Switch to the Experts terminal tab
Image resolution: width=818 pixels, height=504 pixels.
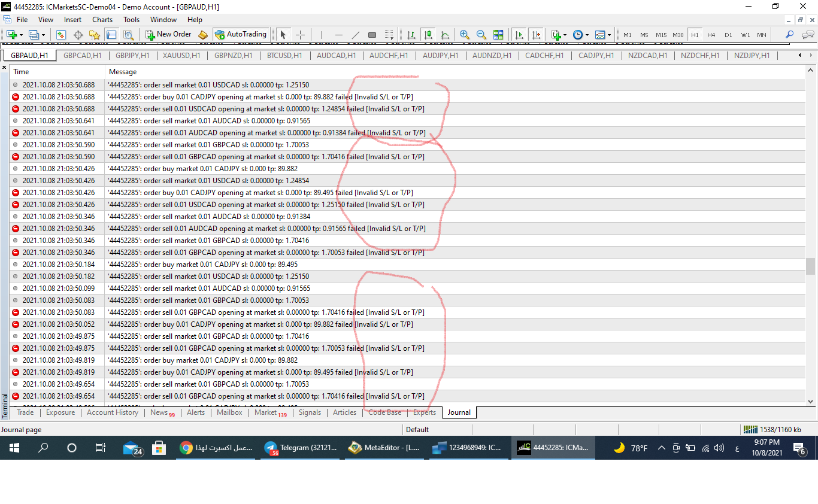[x=425, y=412]
